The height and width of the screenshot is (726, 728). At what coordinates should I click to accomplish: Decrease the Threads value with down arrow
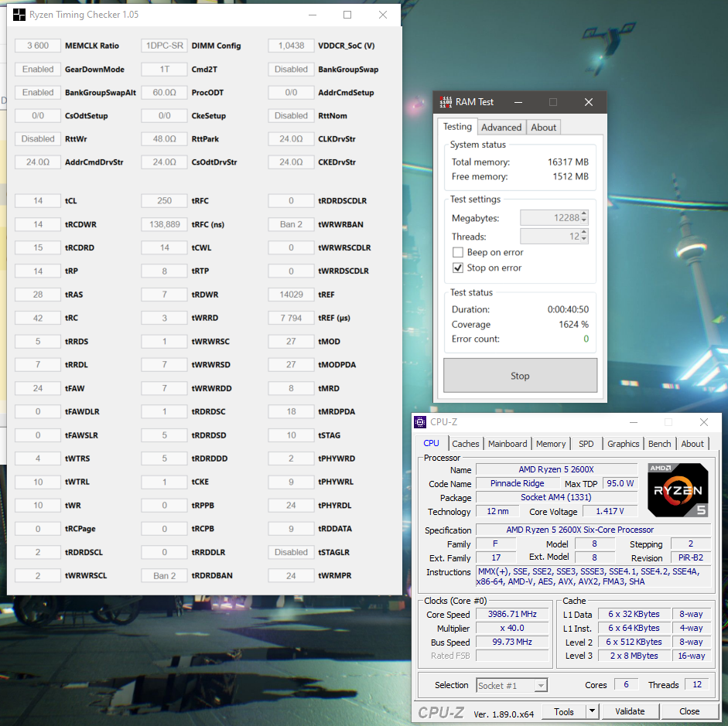click(x=584, y=240)
